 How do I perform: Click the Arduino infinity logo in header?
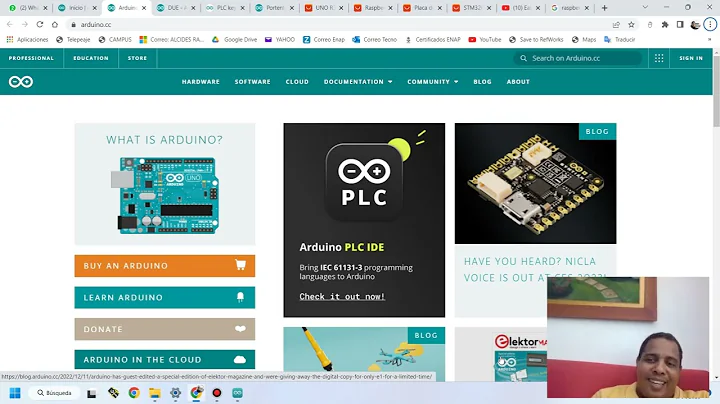tap(21, 82)
